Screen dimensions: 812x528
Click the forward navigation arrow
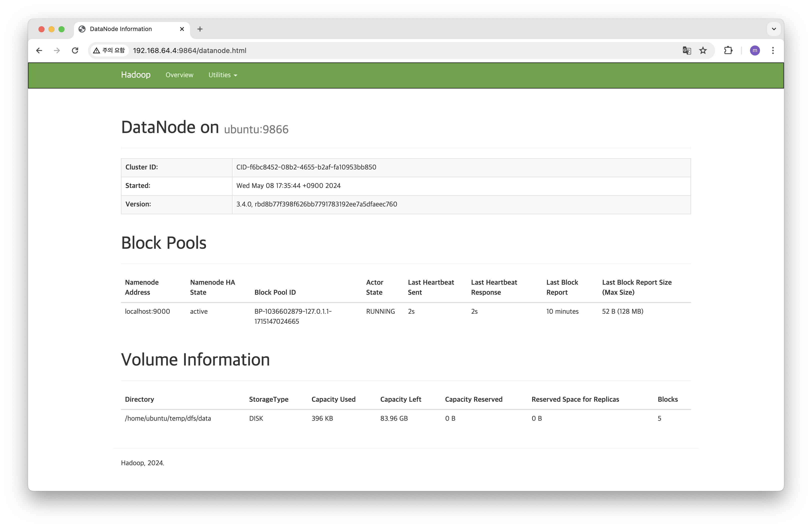point(57,50)
